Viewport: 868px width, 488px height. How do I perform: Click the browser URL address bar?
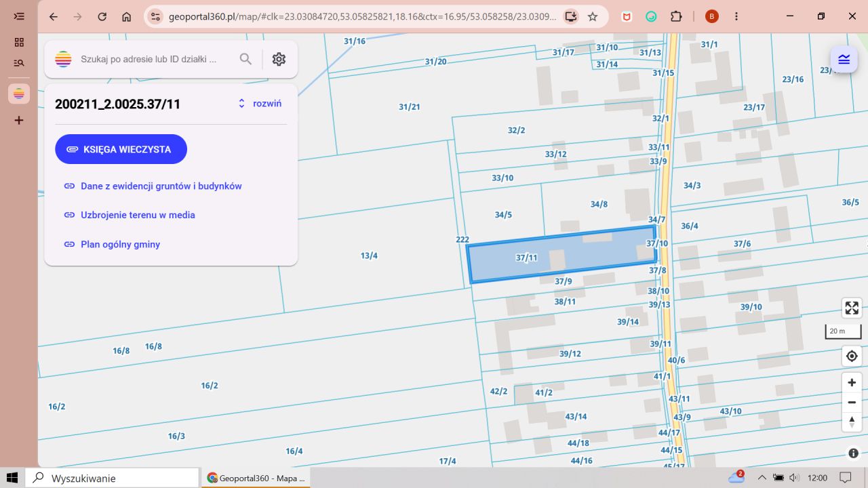362,16
